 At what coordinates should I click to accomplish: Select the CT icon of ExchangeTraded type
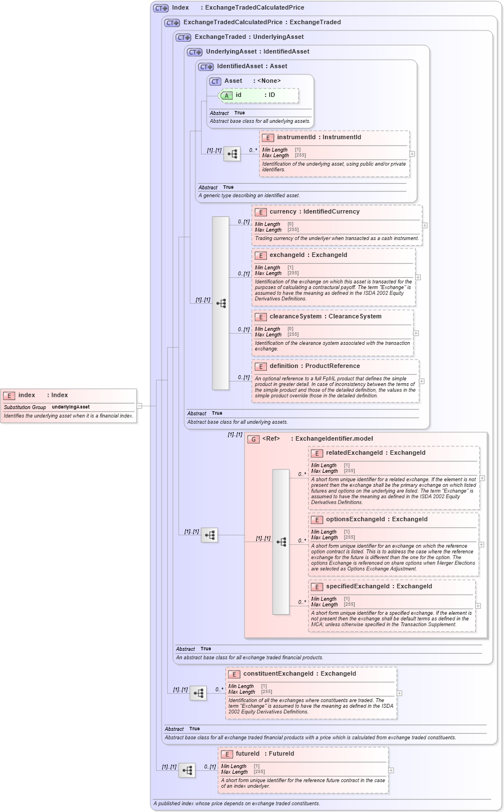(x=182, y=37)
